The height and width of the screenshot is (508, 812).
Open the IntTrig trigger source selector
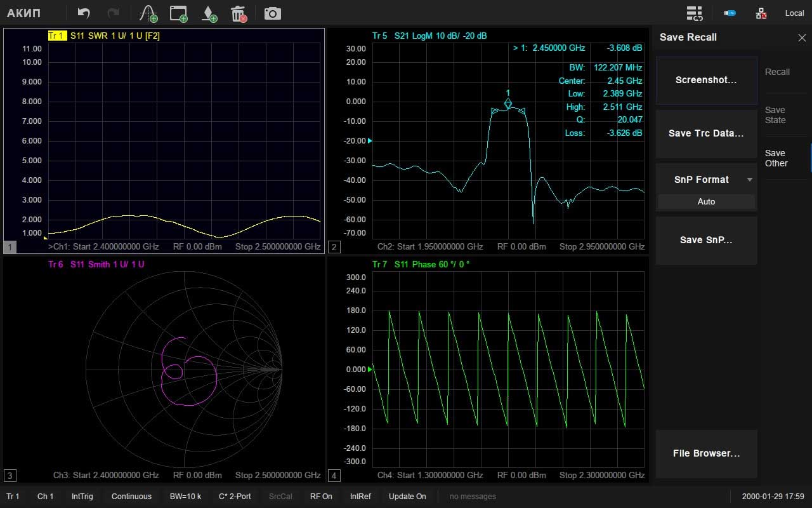tap(82, 497)
